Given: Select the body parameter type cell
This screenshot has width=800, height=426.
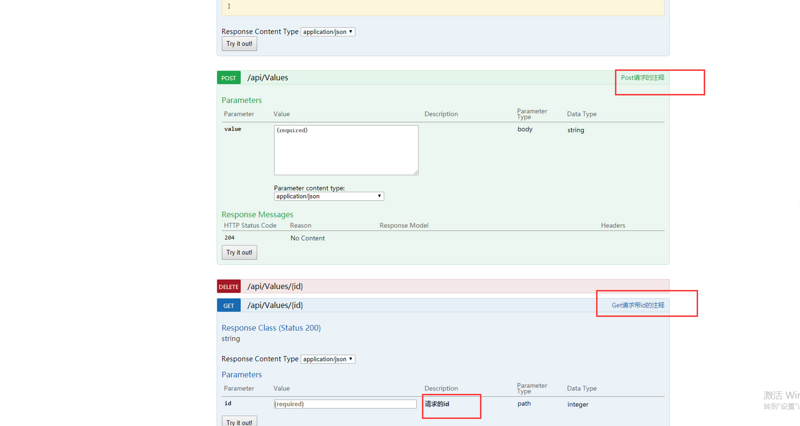Looking at the screenshot, I should [x=525, y=130].
